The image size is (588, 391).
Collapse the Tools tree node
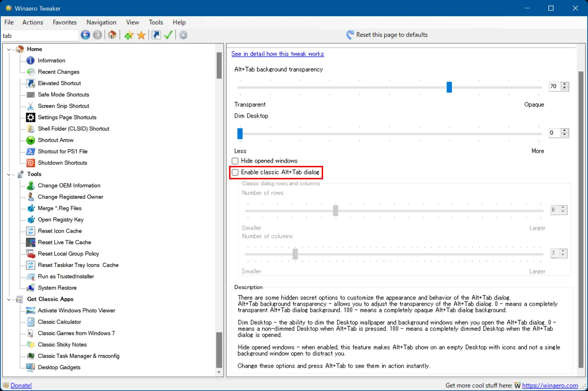[x=9, y=174]
